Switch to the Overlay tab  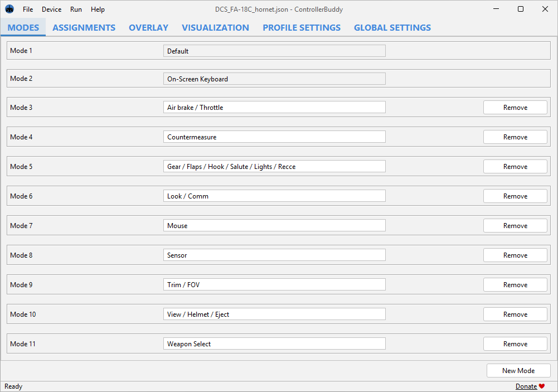(148, 28)
